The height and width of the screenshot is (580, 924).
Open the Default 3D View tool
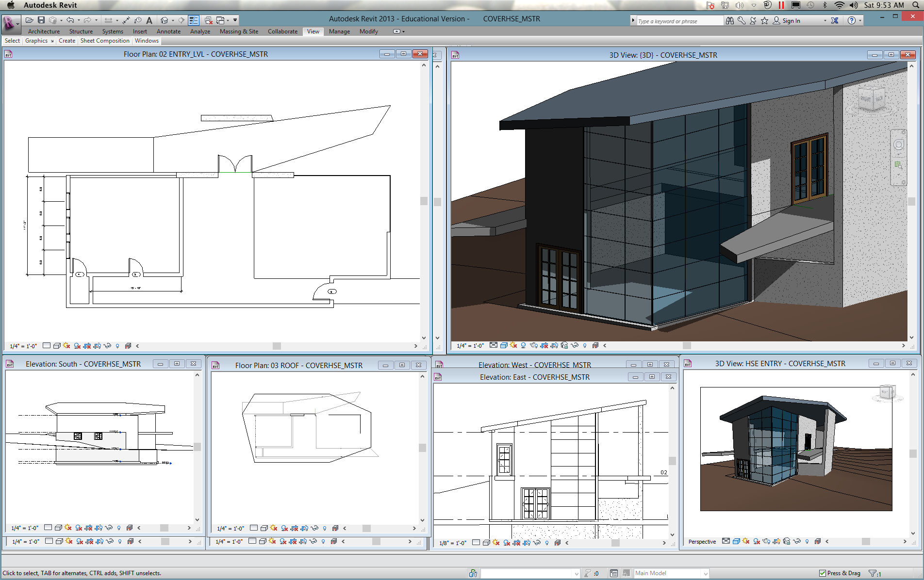(x=165, y=20)
